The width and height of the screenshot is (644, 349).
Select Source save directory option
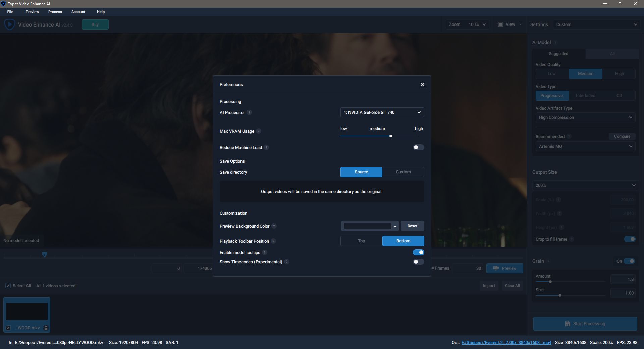point(361,172)
